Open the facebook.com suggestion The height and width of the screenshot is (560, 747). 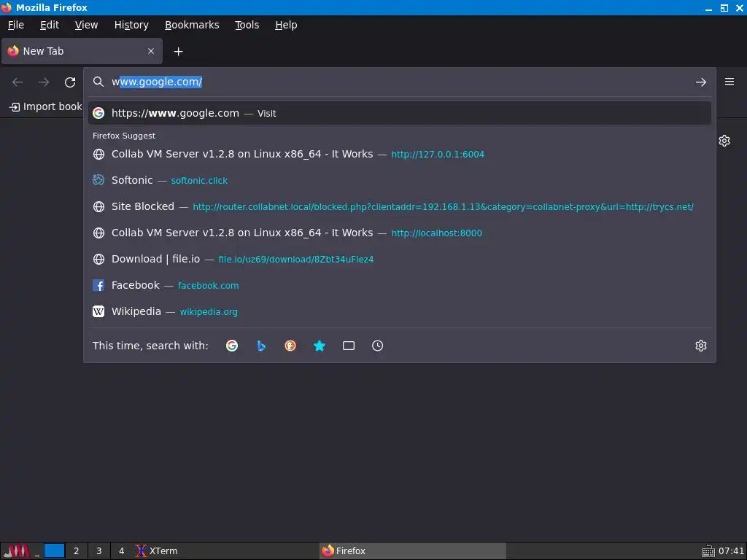point(399,285)
